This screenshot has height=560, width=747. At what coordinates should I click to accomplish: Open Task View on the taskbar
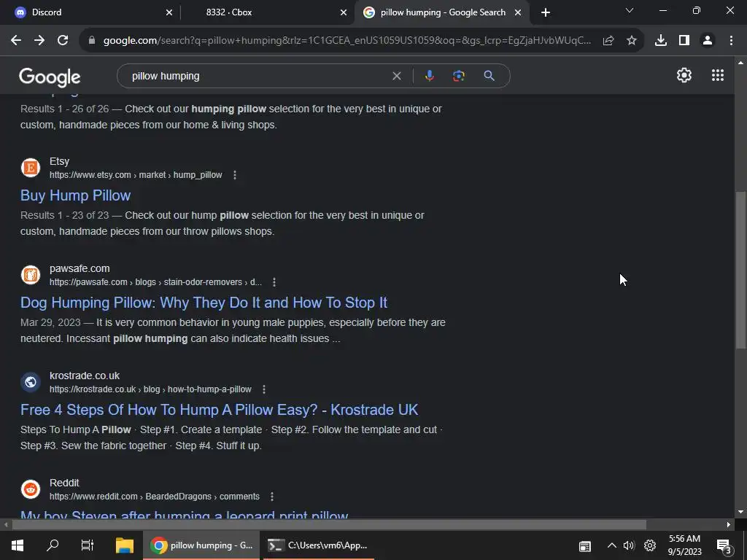(88, 545)
